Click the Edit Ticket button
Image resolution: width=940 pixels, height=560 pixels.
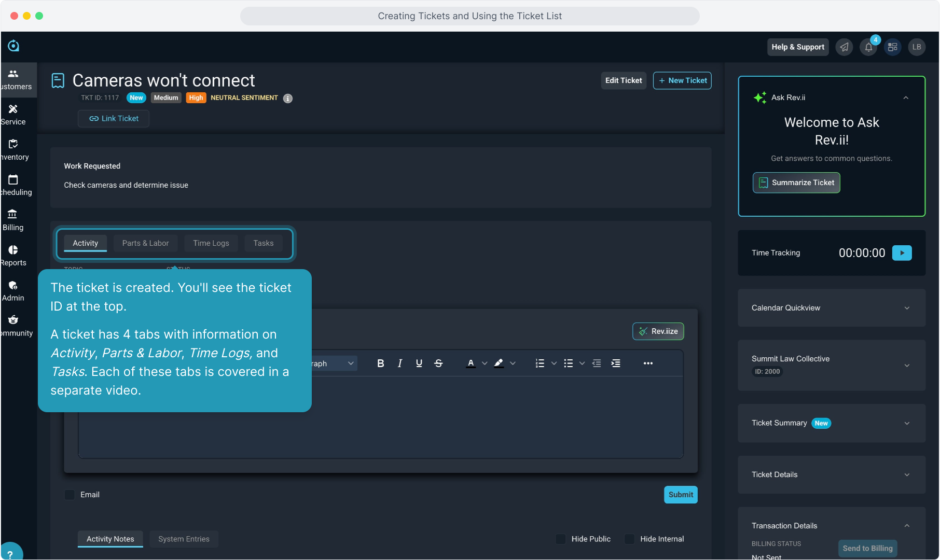[624, 81]
